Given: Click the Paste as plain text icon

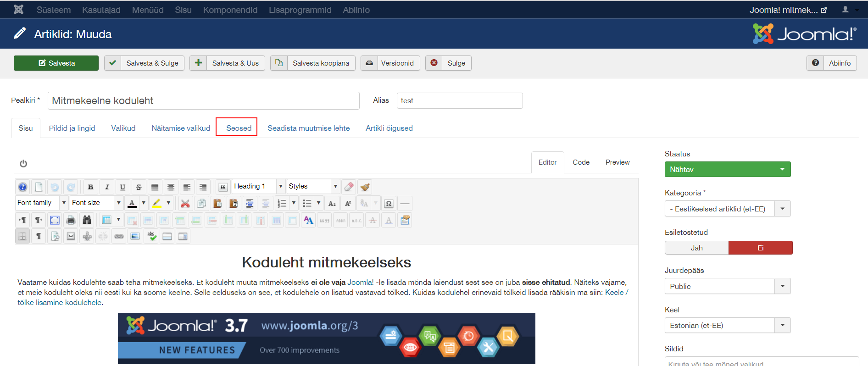Looking at the screenshot, I should click(x=234, y=203).
